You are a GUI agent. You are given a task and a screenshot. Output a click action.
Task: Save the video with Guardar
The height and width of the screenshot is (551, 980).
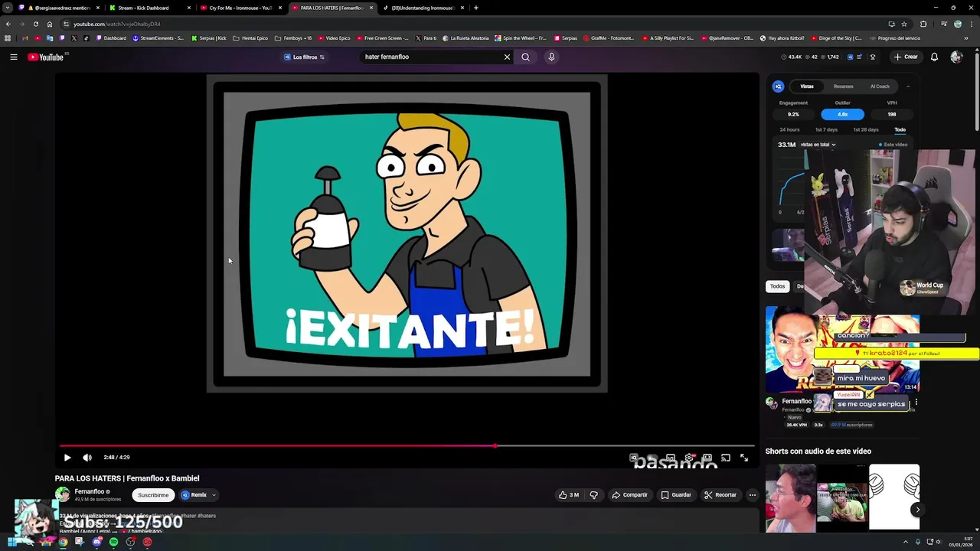click(676, 495)
